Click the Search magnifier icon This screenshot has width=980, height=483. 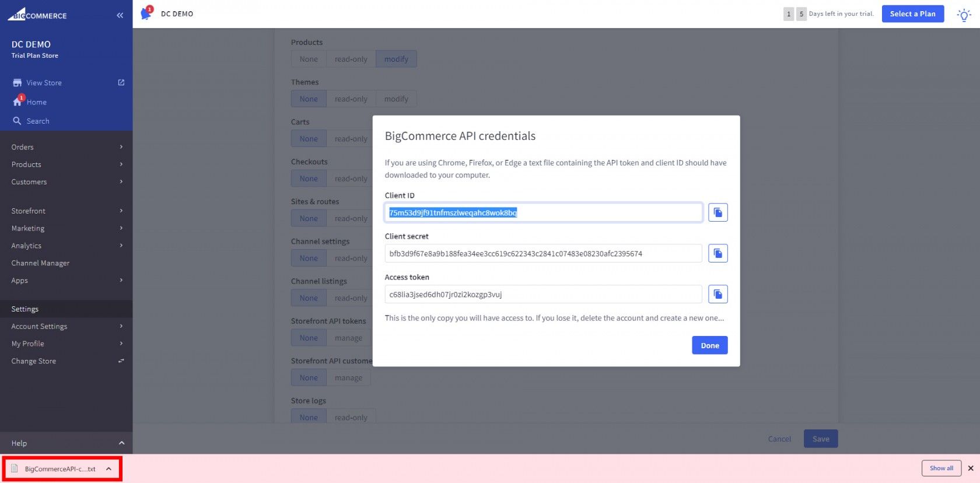[x=17, y=121]
